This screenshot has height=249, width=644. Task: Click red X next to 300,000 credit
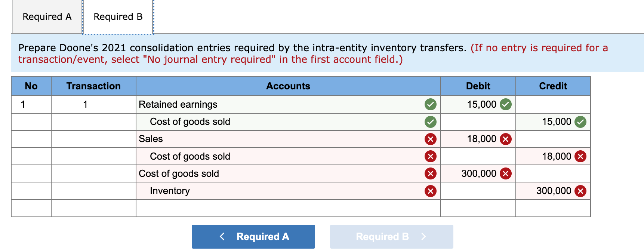(580, 191)
